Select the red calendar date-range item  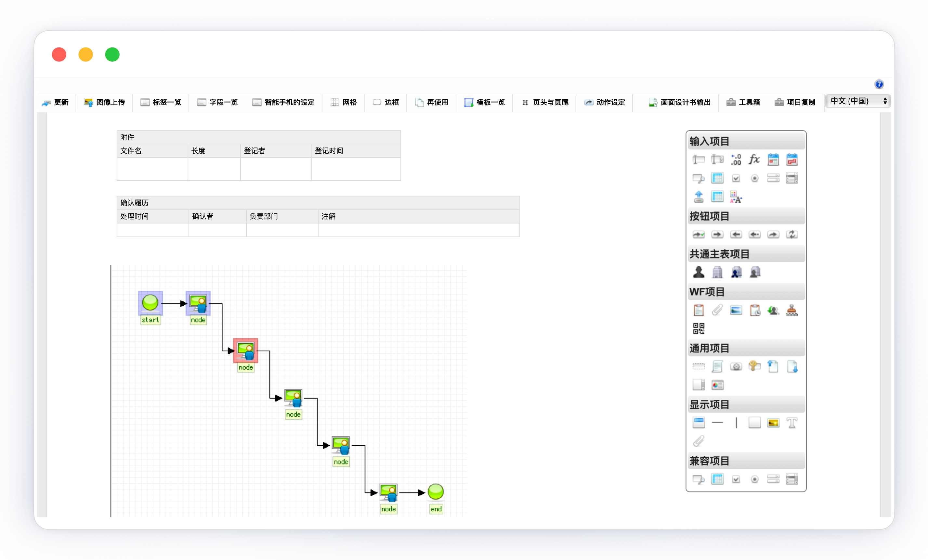(792, 159)
